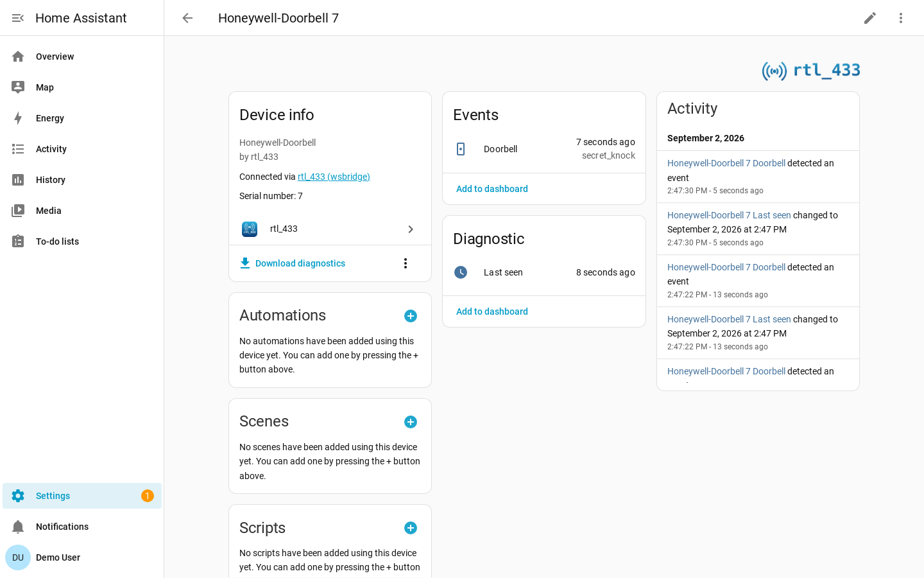Add an automation with the plus button
The width and height of the screenshot is (924, 578).
[411, 316]
